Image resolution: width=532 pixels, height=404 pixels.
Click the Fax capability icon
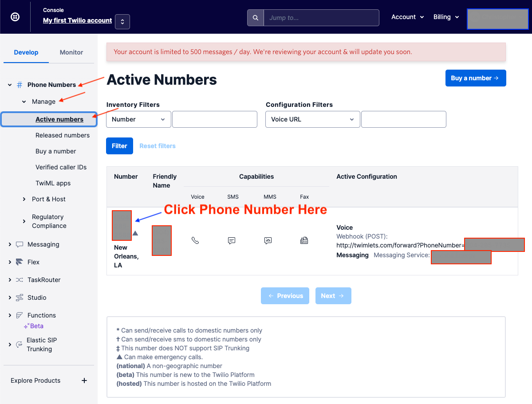click(x=304, y=240)
